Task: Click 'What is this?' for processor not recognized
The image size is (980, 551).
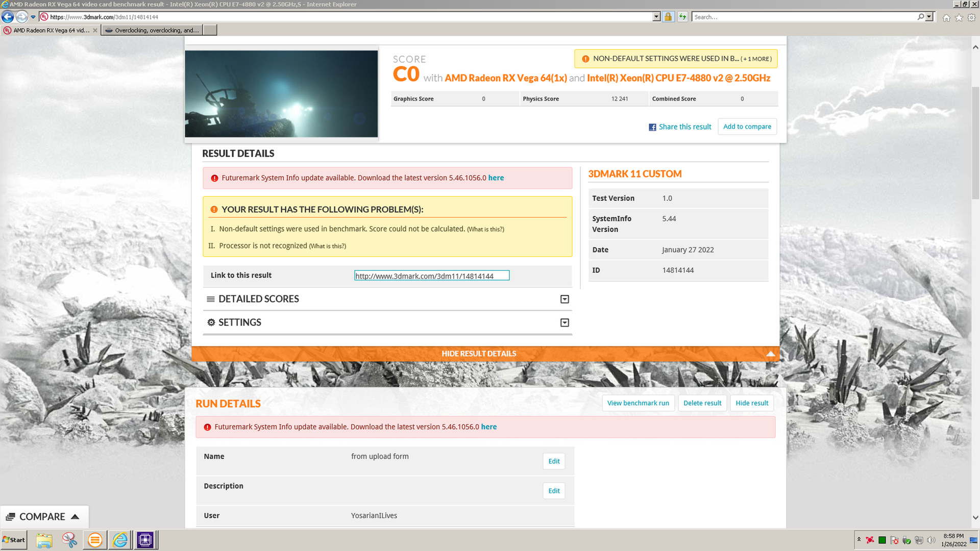Action: 327,246
